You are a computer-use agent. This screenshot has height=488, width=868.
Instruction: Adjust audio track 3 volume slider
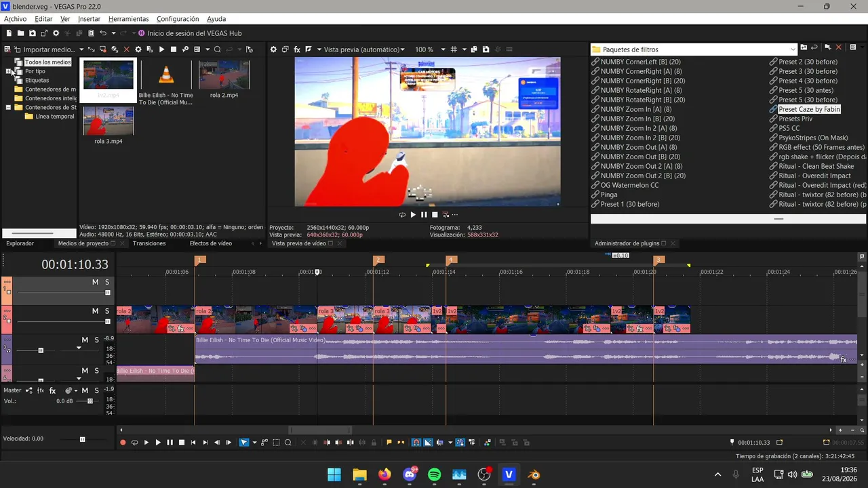[41, 350]
